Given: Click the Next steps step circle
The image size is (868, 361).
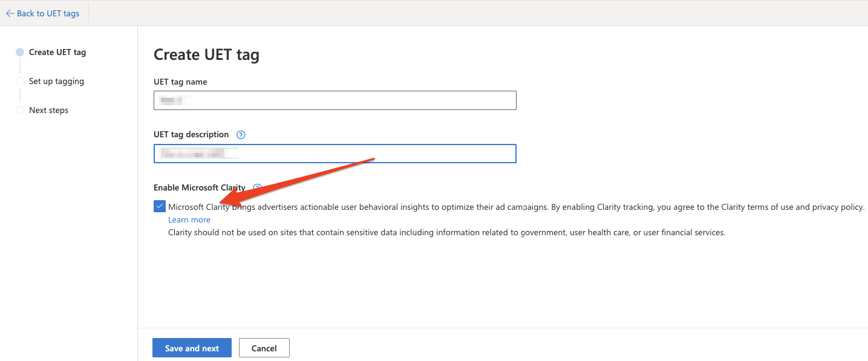Looking at the screenshot, I should coord(20,110).
